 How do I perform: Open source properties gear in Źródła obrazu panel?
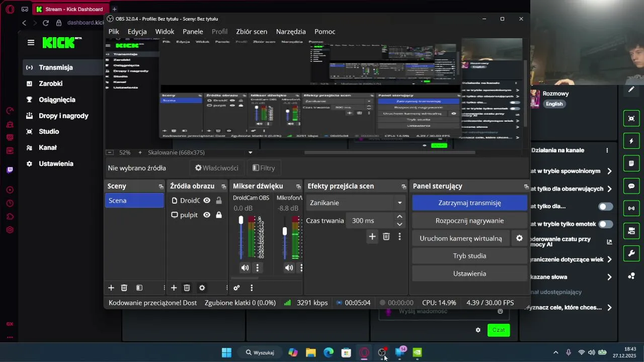202,288
